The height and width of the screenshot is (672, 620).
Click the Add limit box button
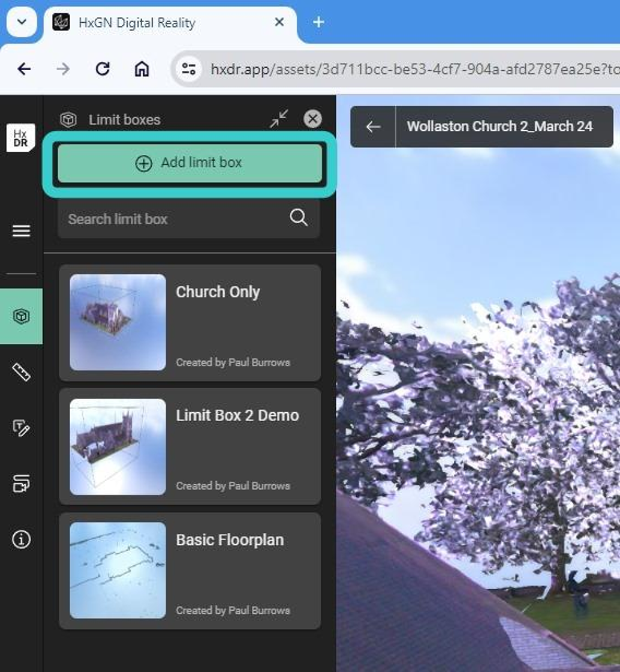[x=189, y=163]
